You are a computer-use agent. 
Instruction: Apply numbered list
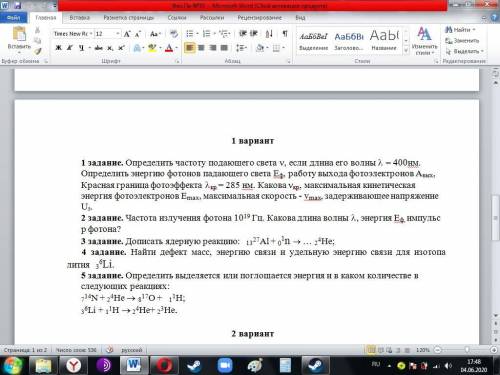click(x=207, y=34)
